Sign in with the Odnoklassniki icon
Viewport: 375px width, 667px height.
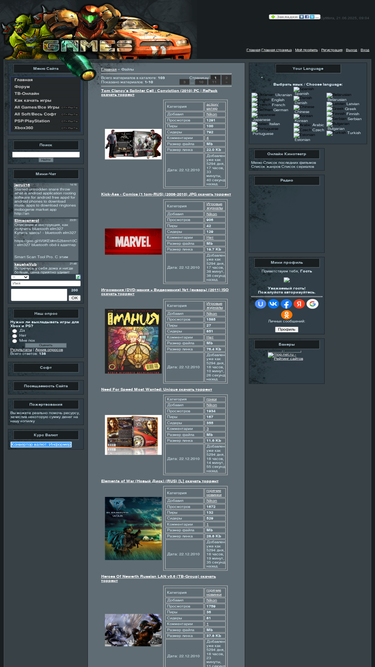tap(287, 315)
